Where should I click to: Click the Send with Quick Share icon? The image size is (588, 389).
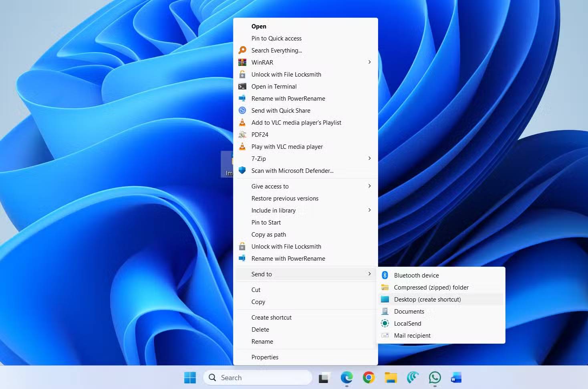[242, 110]
